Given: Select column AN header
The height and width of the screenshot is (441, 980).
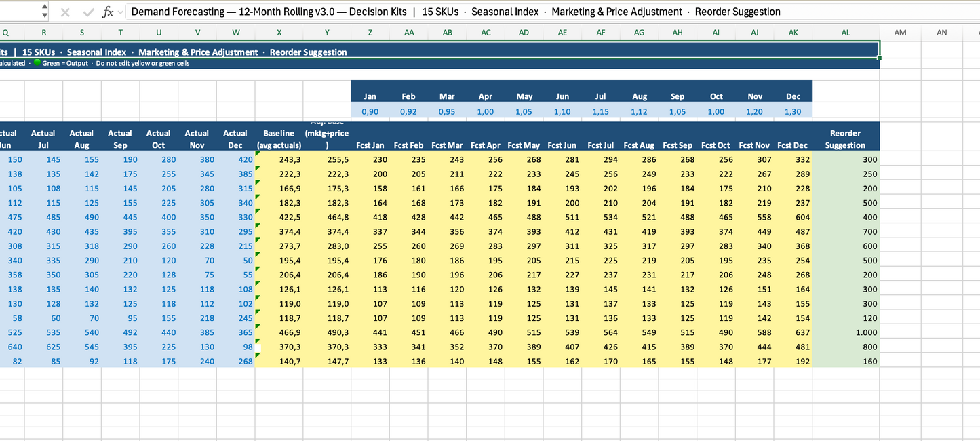Looking at the screenshot, I should (941, 33).
